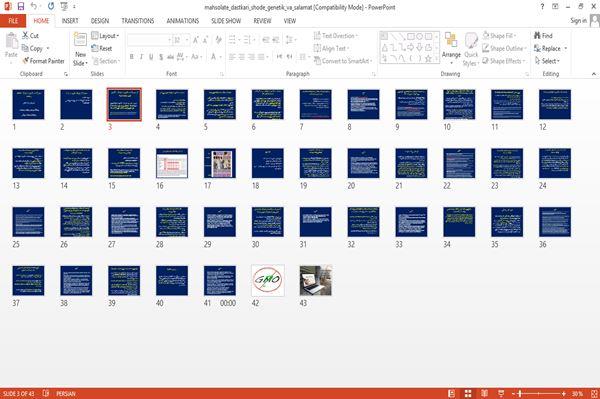Open the FILE tab

(13, 21)
